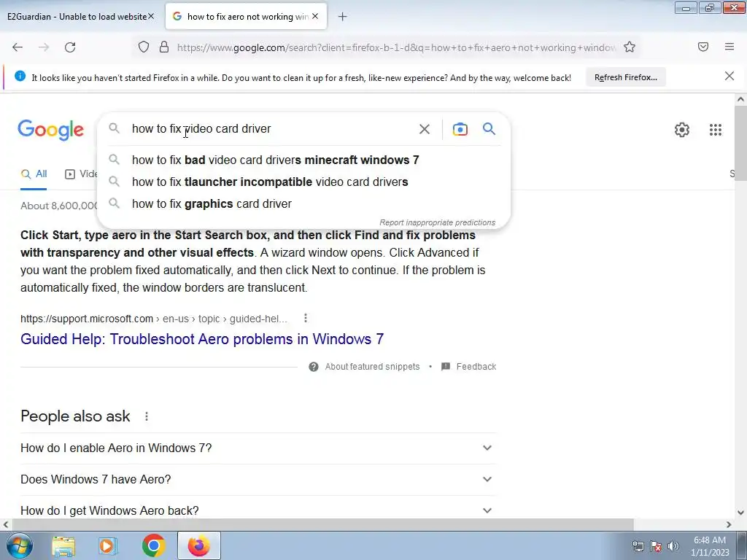Open the volume speaker tray icon
The height and width of the screenshot is (560, 747).
point(673,546)
